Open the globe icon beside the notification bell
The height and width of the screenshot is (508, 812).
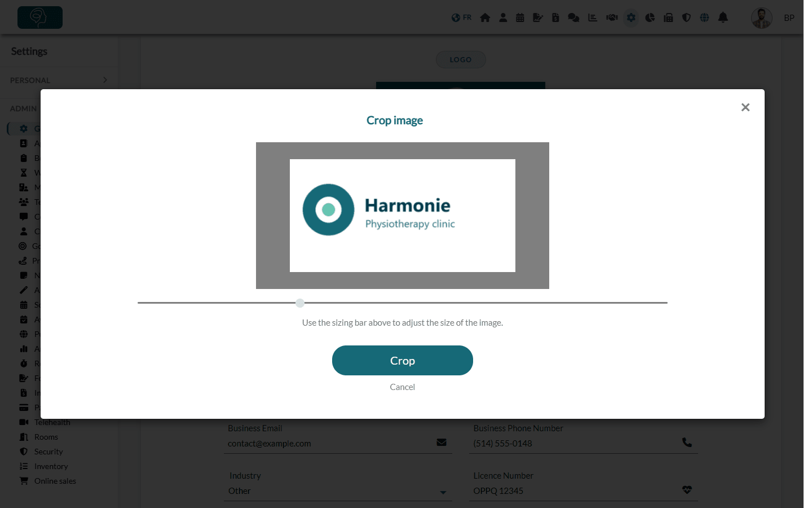(x=704, y=17)
